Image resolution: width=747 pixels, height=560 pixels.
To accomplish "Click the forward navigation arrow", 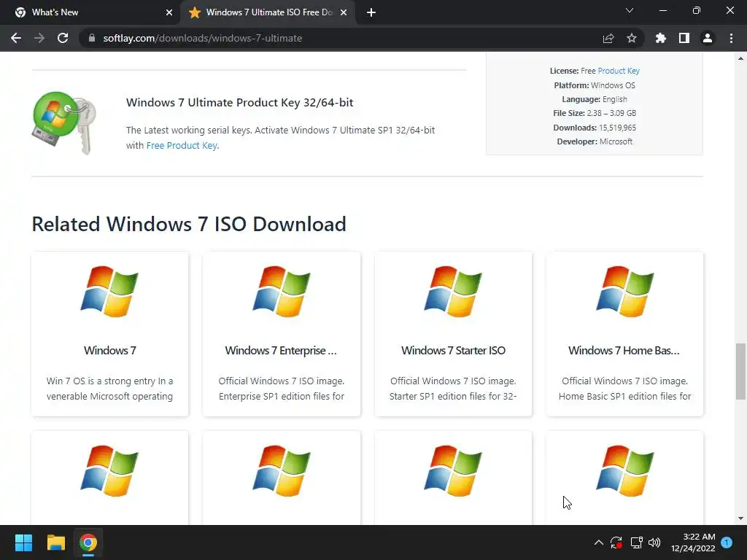I will 39,38.
